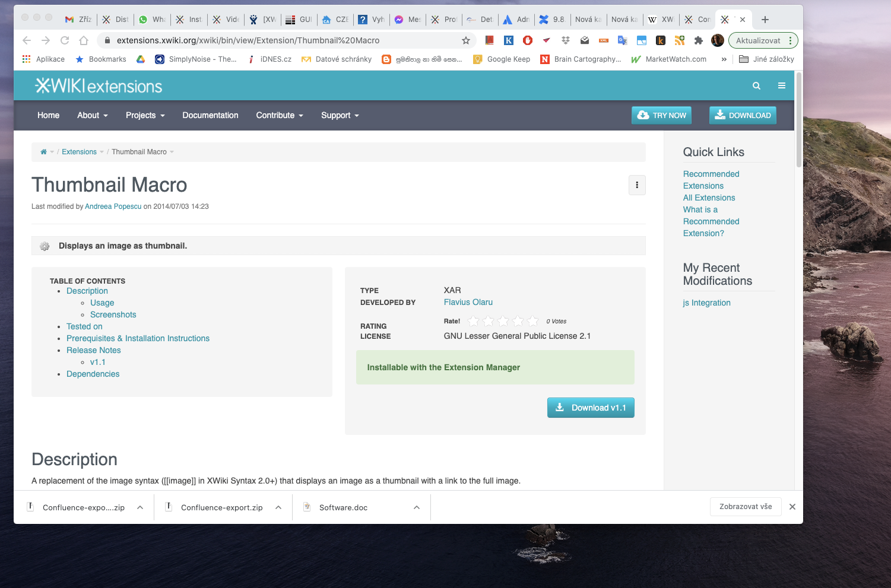This screenshot has height=588, width=891.
Task: Open the Chrome profile avatar
Action: (x=718, y=40)
